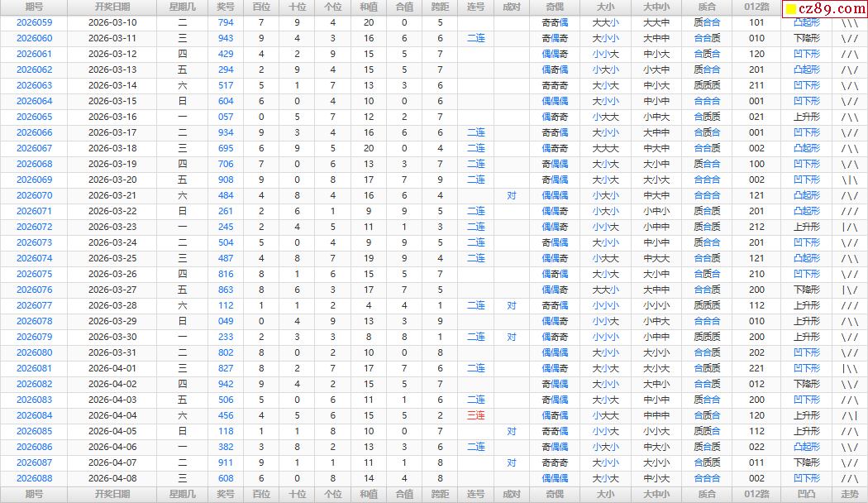
Task: Click the 跨距 header in the top row
Action: pos(440,7)
